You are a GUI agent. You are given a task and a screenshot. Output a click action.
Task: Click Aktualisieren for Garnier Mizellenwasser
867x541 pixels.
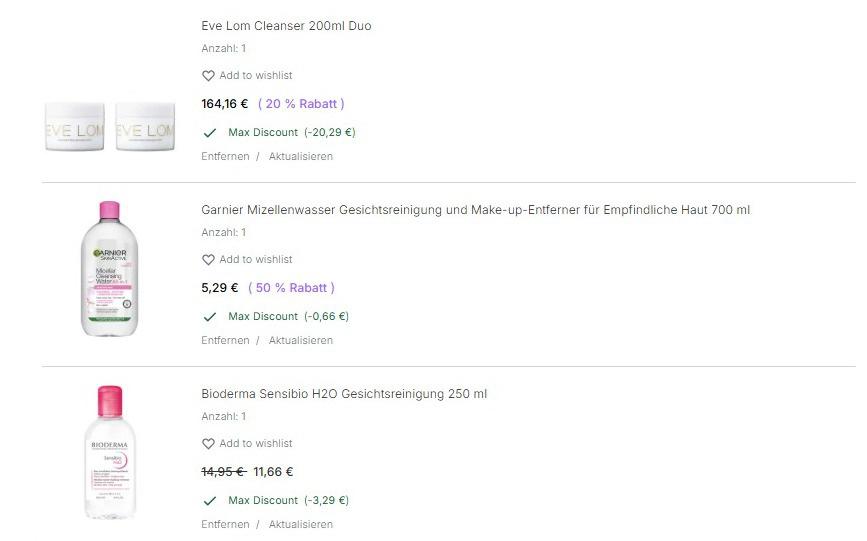coord(300,341)
